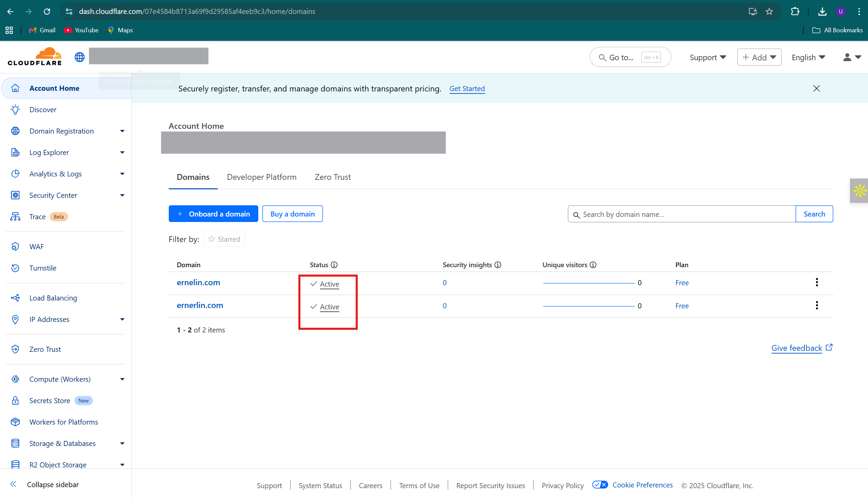Toggle the Starred domain filter
The width and height of the screenshot is (868, 498).
(224, 239)
